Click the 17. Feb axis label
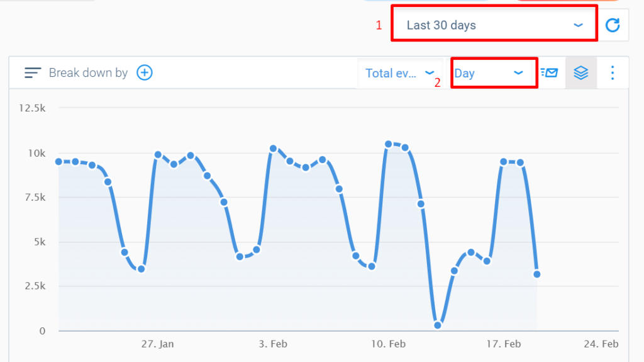 pyautogui.click(x=504, y=344)
